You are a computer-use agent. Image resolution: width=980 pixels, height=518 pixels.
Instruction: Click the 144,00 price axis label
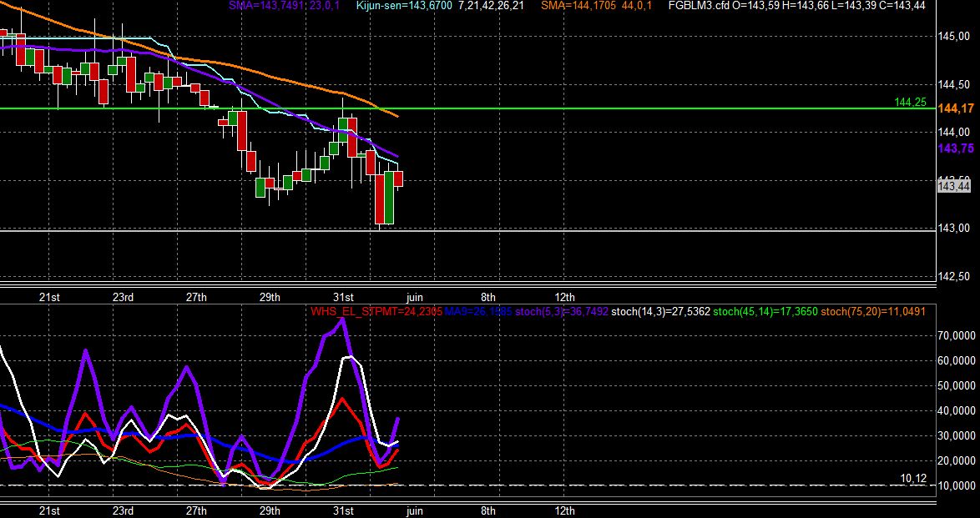tap(953, 132)
